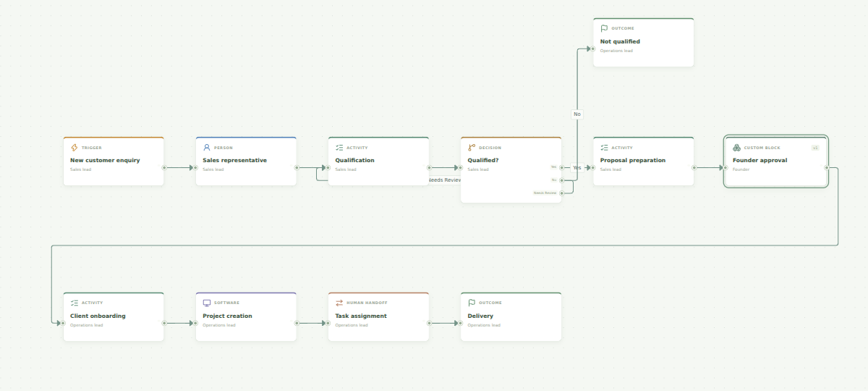Click the No output option in Qualified?
The width and height of the screenshot is (868, 391).
pos(554,180)
